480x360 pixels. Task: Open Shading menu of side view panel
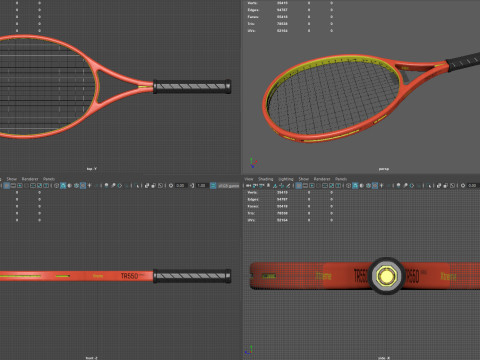pyautogui.click(x=265, y=179)
